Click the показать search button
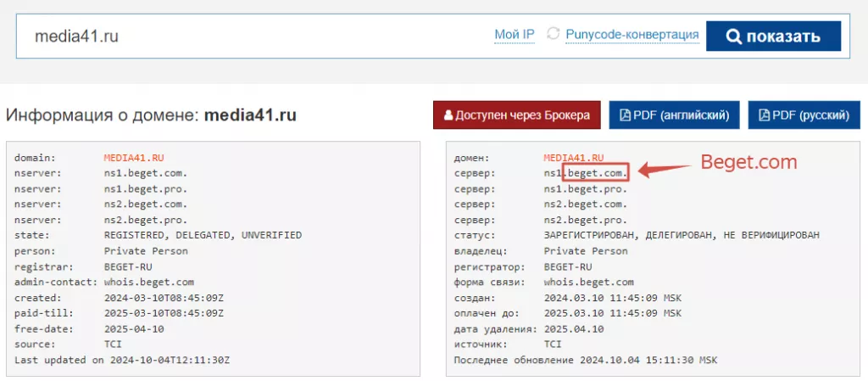 (x=773, y=36)
